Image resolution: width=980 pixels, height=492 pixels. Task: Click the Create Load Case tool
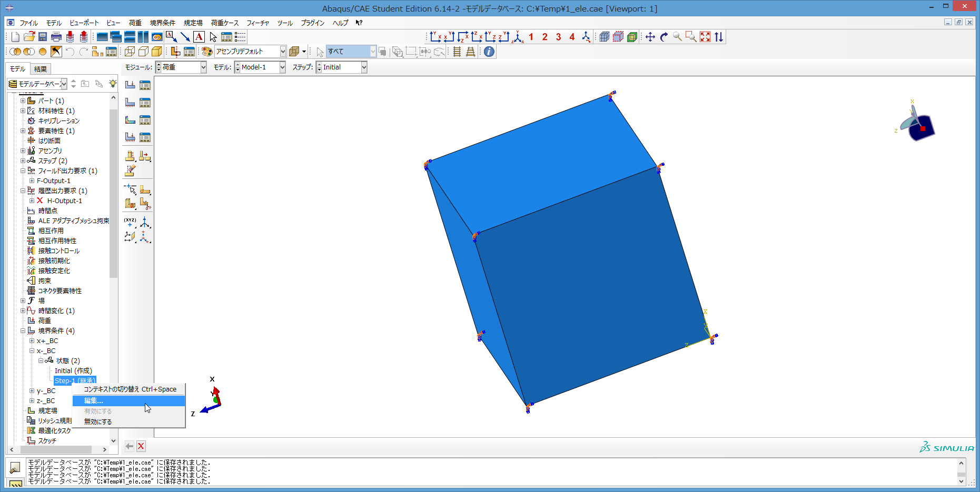pos(130,137)
